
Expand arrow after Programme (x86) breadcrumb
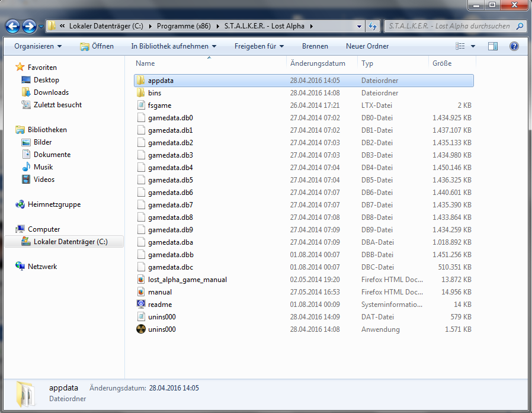tap(217, 26)
